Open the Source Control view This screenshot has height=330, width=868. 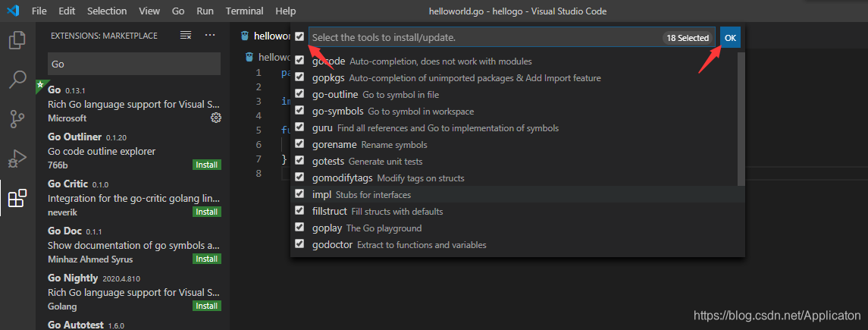17,119
